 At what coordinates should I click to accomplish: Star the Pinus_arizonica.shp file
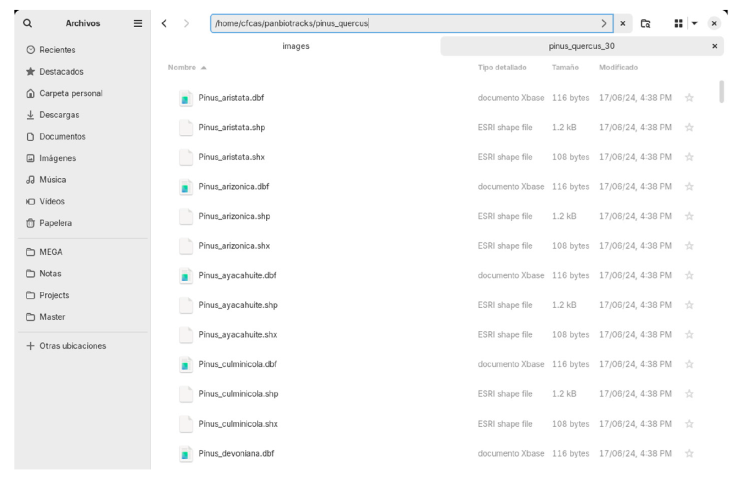click(x=689, y=216)
